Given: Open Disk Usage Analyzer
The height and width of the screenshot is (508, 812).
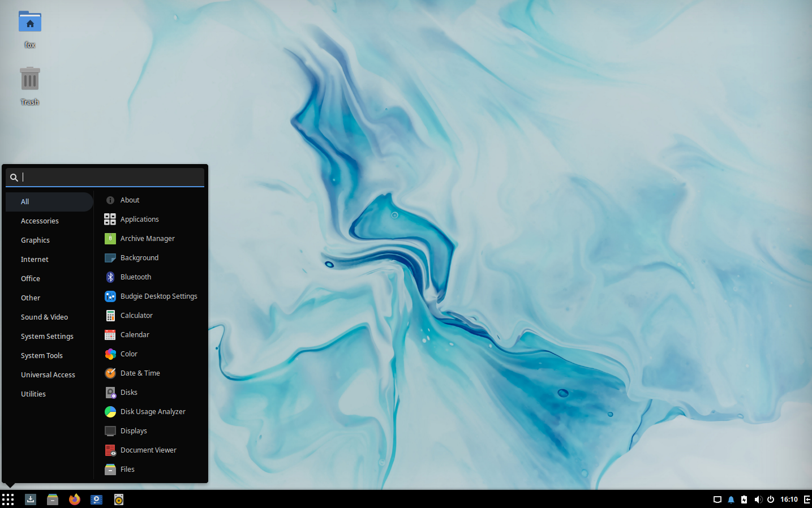Looking at the screenshot, I should 153,411.
